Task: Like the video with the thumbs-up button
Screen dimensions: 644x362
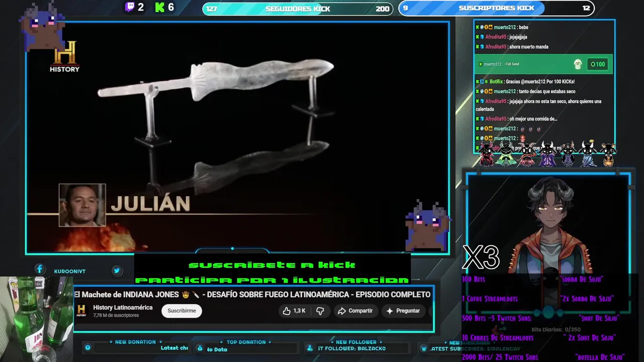Action: click(x=294, y=311)
